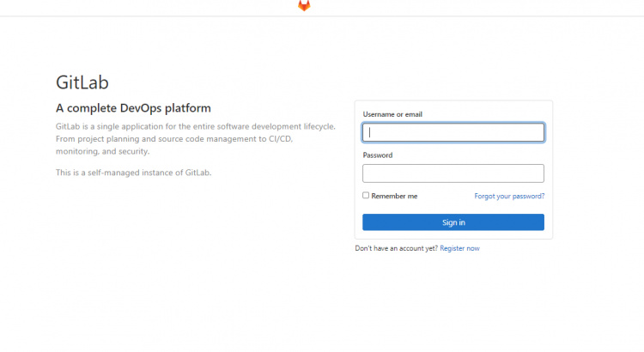The image size is (644, 352).
Task: Click the 'monitoring, and security.' text line
Action: coord(102,151)
